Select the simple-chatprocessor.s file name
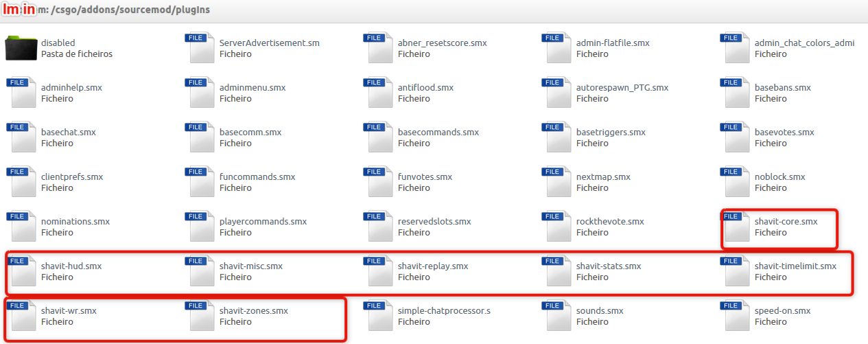The height and width of the screenshot is (344, 868). [445, 310]
